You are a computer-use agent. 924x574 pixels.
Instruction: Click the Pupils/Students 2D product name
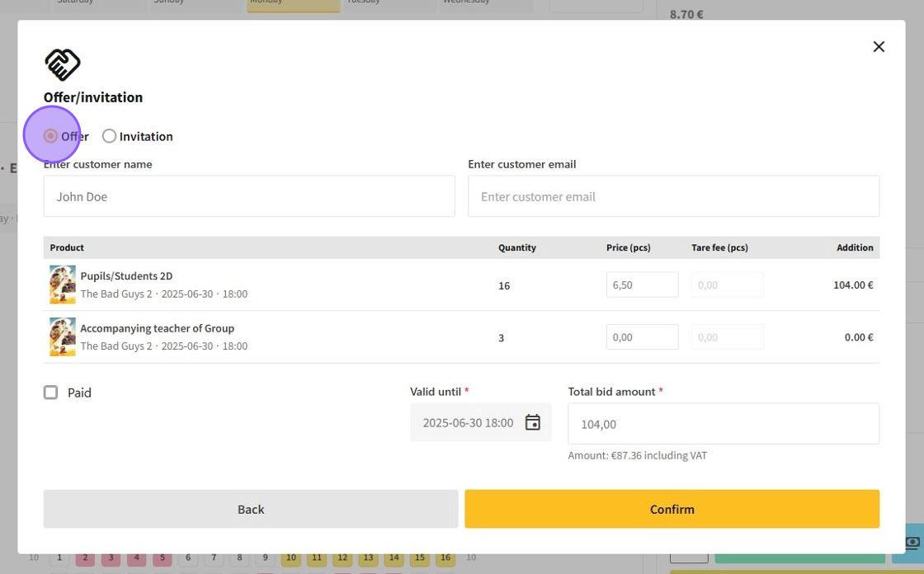(126, 276)
